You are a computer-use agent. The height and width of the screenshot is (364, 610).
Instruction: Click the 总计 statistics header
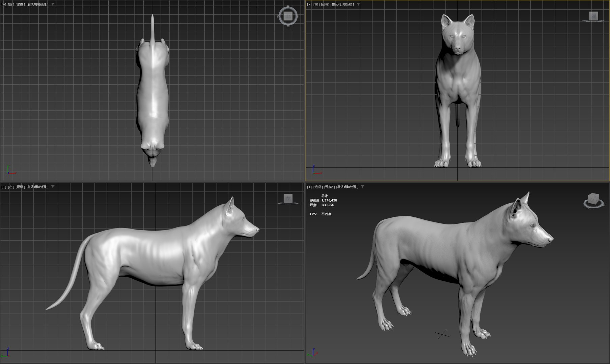pos(324,196)
